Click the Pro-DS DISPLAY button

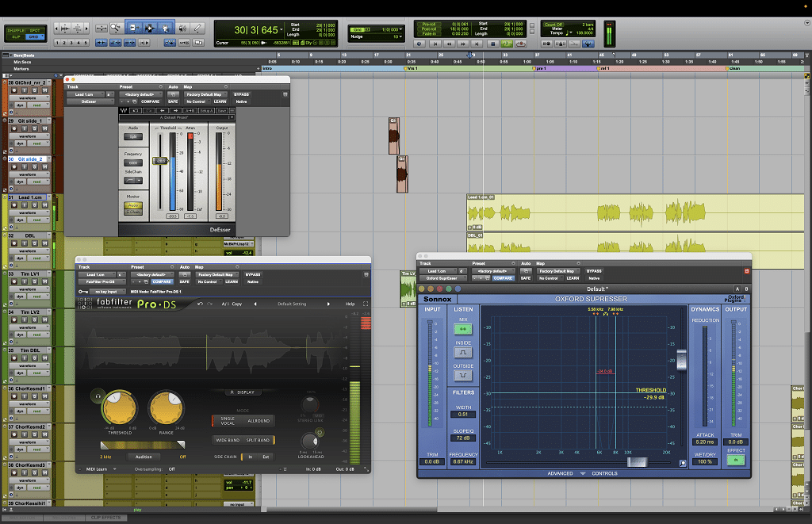(243, 392)
